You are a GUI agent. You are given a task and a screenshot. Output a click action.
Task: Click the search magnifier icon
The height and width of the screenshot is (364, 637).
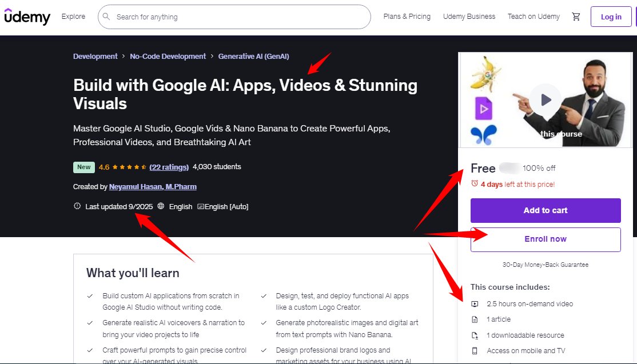point(106,17)
